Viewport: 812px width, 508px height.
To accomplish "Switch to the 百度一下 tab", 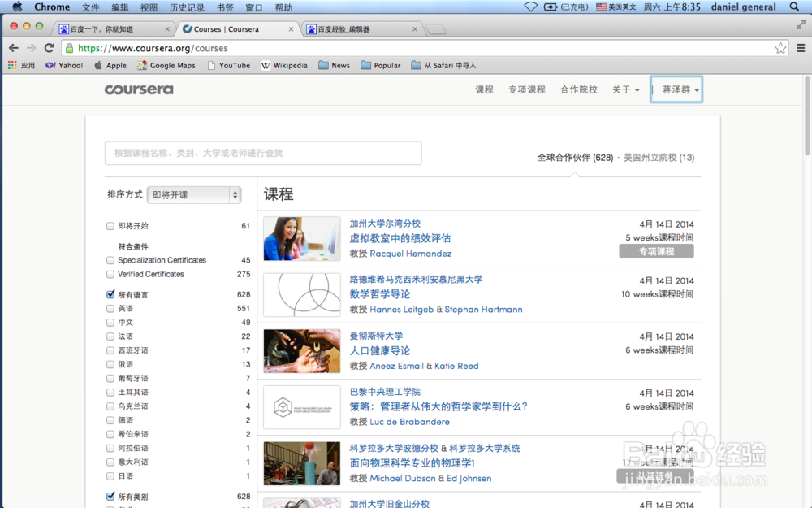I will 114,29.
